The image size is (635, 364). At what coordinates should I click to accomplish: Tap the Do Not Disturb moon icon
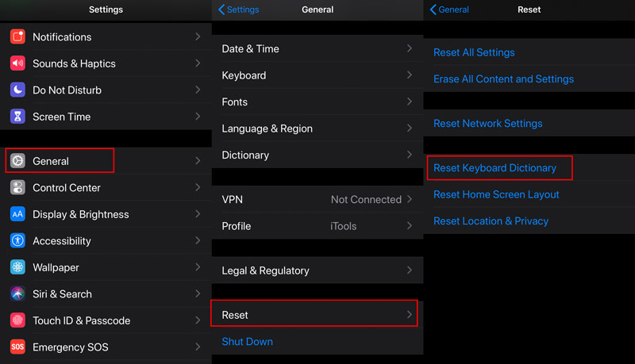pos(17,90)
